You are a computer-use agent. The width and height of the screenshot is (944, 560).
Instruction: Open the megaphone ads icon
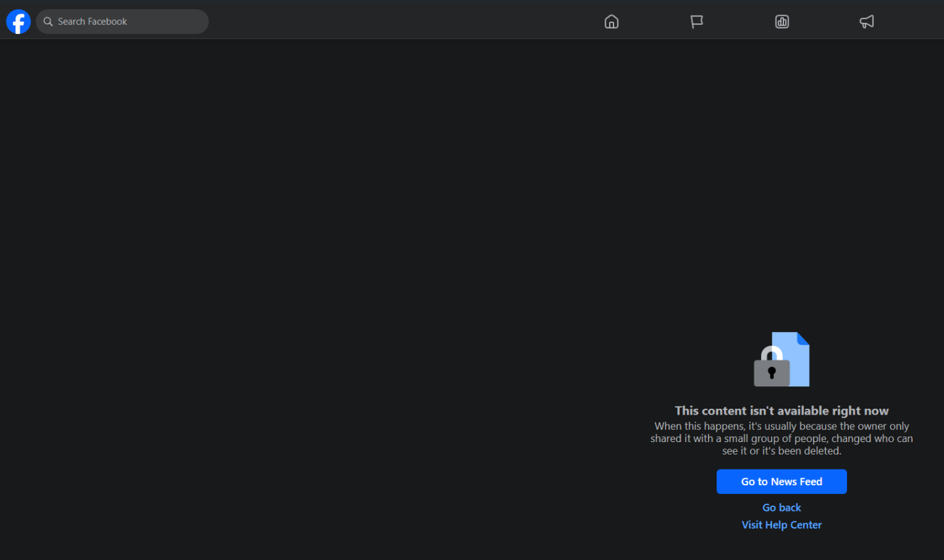click(x=867, y=22)
